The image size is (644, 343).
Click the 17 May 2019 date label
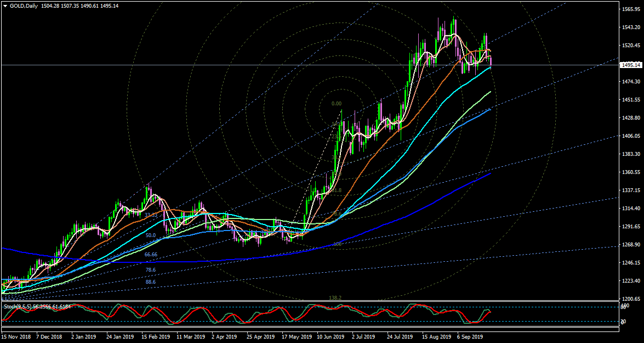(298, 337)
